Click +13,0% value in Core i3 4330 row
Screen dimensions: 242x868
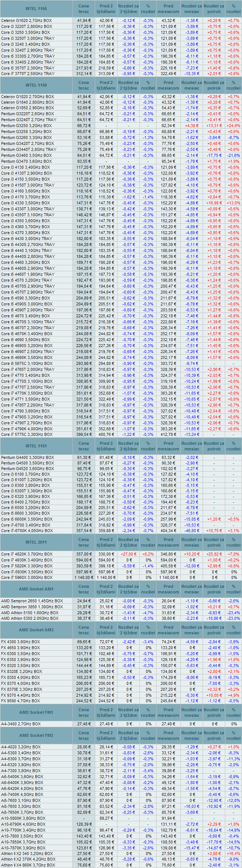(233, 203)
